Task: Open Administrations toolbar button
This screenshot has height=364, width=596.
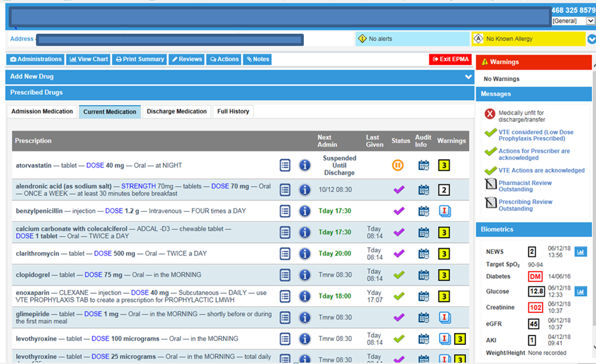Action: pos(35,59)
